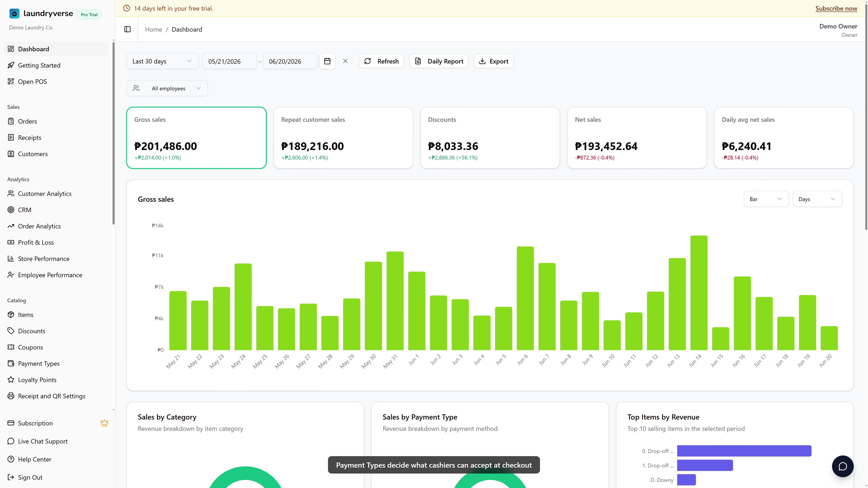Click the Profit & Loss icon

(x=11, y=242)
